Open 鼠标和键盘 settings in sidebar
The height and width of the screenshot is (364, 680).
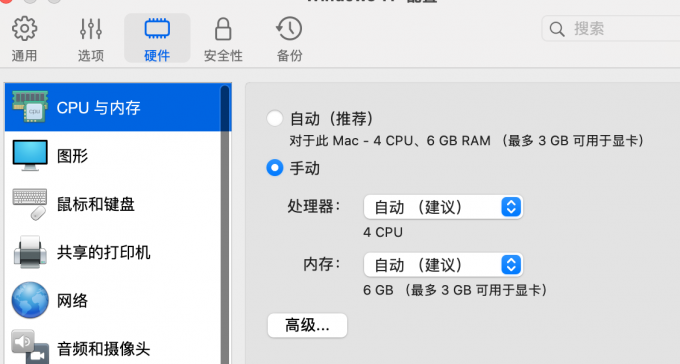[113, 204]
